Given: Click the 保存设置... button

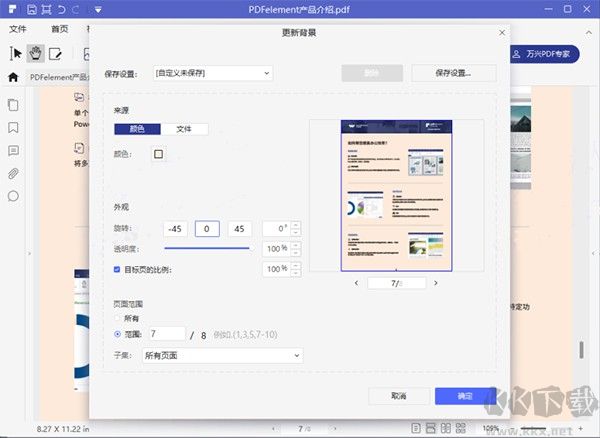Looking at the screenshot, I should pyautogui.click(x=454, y=73).
